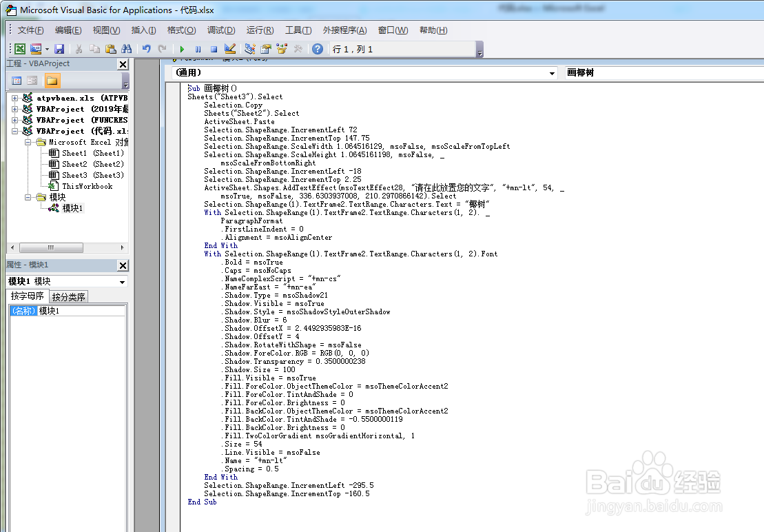Screen dimensions: 764x532
Task: Open the (通用) object dropdown
Action: pyautogui.click(x=552, y=73)
